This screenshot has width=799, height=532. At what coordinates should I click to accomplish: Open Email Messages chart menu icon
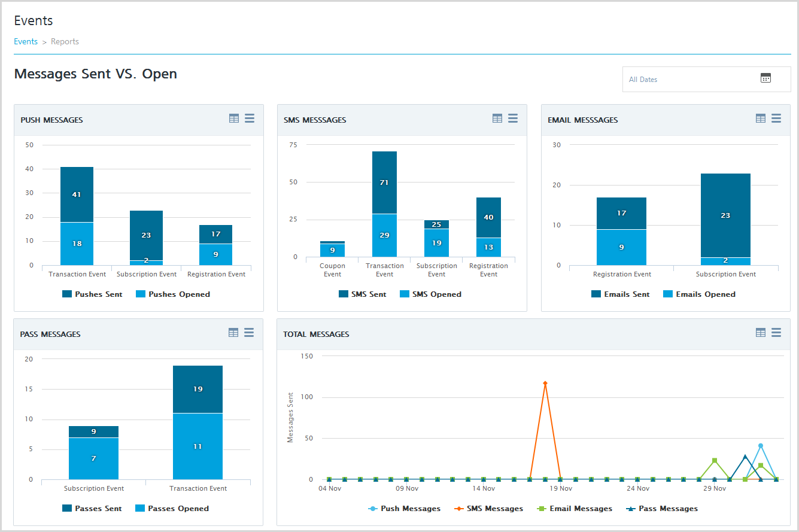coord(776,118)
